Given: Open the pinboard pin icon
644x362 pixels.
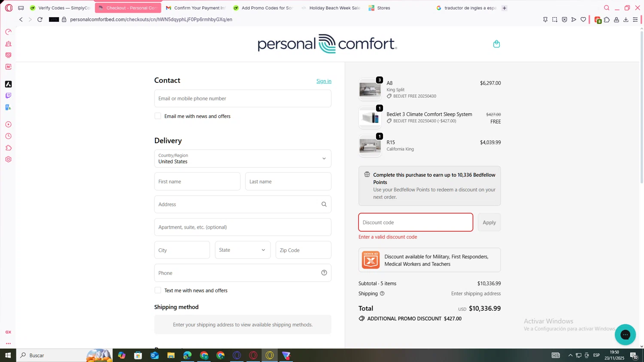Looking at the screenshot, I should (545, 19).
